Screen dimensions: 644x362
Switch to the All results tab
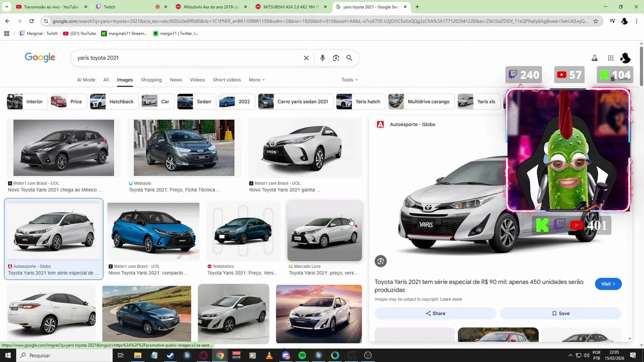[x=106, y=80]
